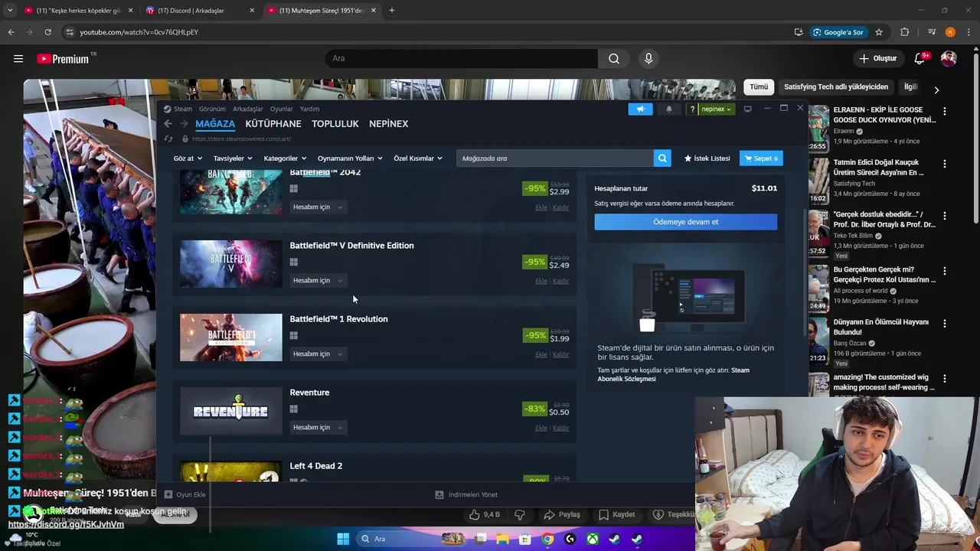Open YouTube account avatar menu

pos(949,58)
